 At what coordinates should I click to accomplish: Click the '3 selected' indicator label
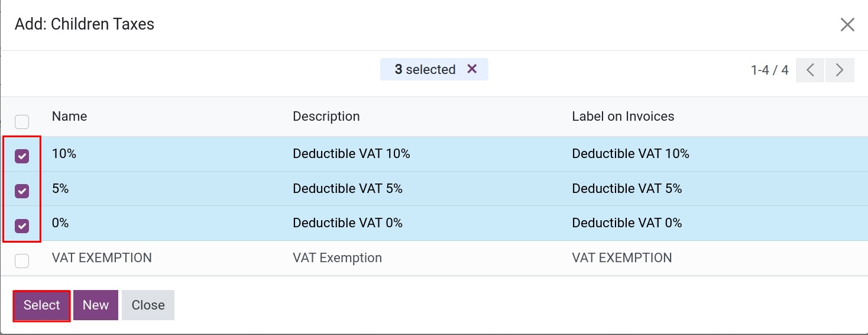pyautogui.click(x=425, y=69)
